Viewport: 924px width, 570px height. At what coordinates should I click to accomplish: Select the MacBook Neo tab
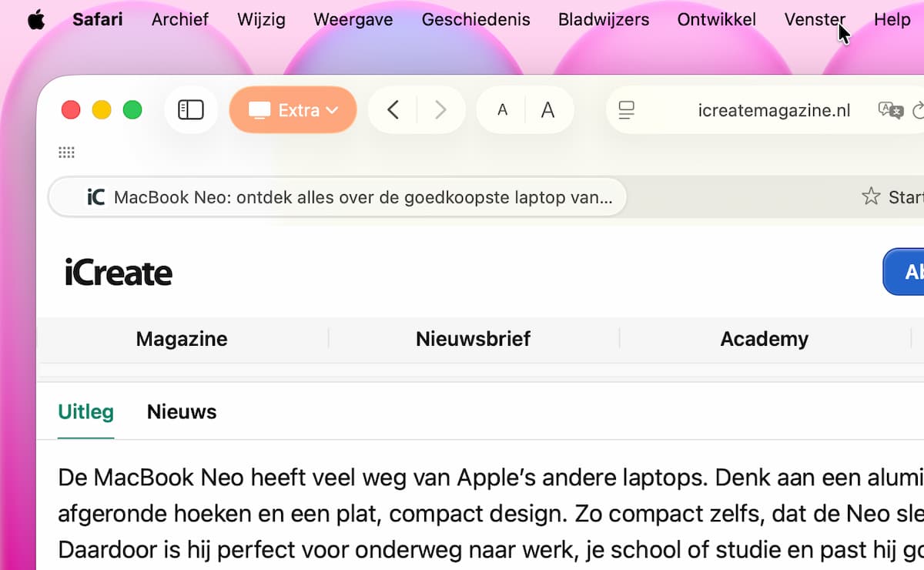(337, 197)
